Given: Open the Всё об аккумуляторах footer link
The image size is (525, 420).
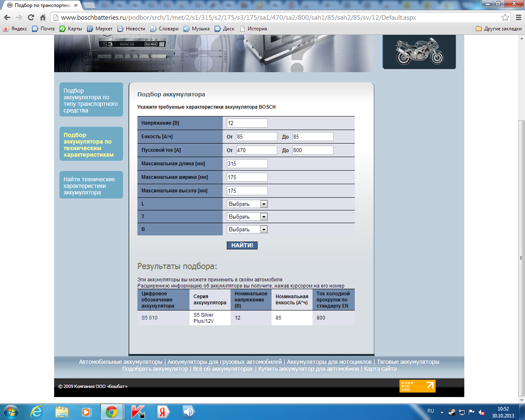Looking at the screenshot, I should point(223,369).
